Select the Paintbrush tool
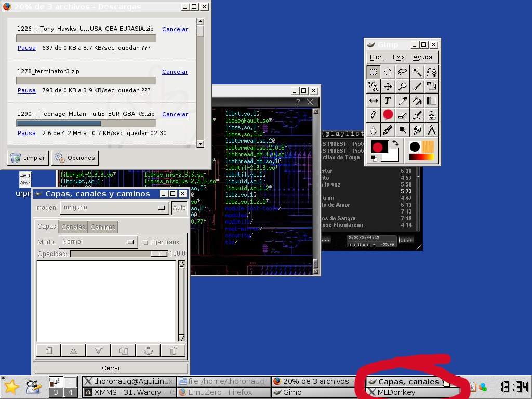 click(x=388, y=115)
